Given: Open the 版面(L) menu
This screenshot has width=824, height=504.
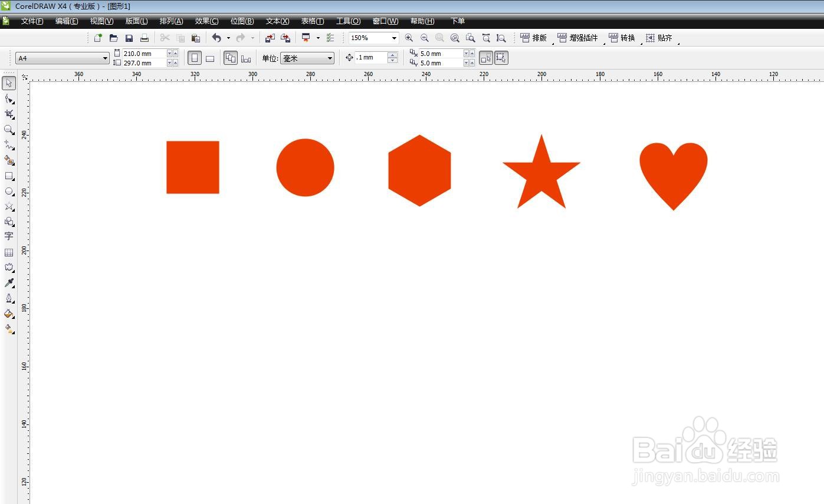Looking at the screenshot, I should pos(136,21).
